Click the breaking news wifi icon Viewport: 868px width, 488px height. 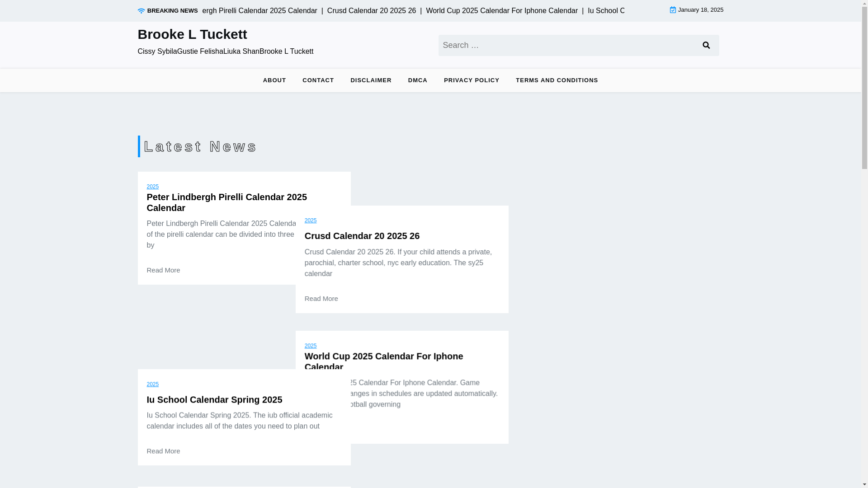tap(141, 11)
